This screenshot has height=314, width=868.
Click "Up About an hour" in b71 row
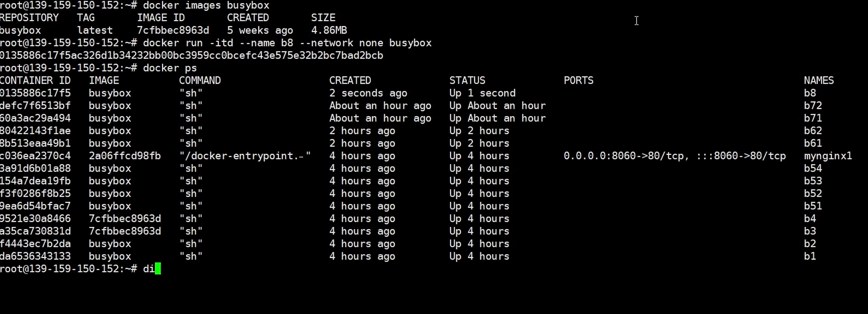498,118
